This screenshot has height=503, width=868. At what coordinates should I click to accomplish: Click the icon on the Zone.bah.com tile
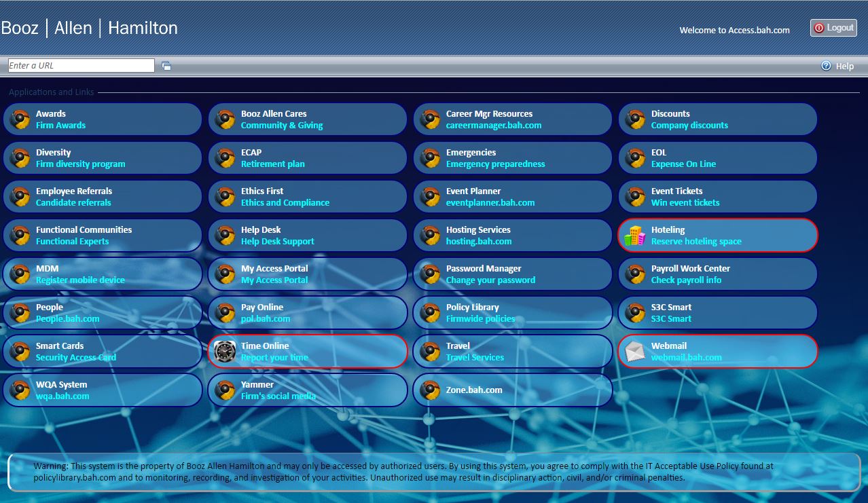click(429, 390)
